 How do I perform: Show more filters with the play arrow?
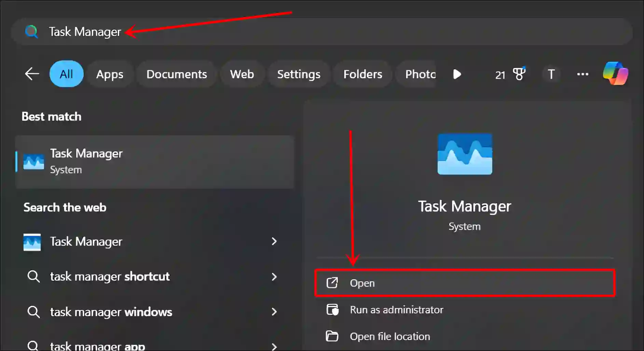457,74
